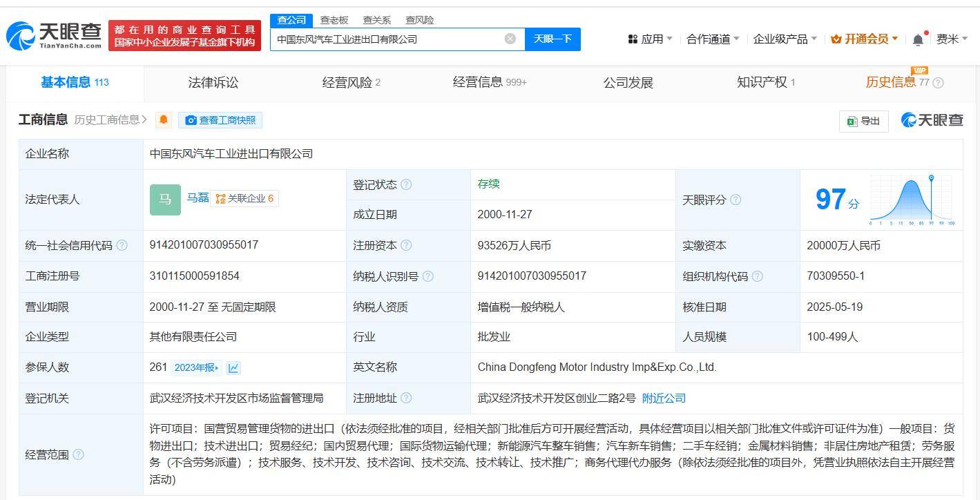Click the 批发业 industry value
980x500 pixels.
(494, 337)
